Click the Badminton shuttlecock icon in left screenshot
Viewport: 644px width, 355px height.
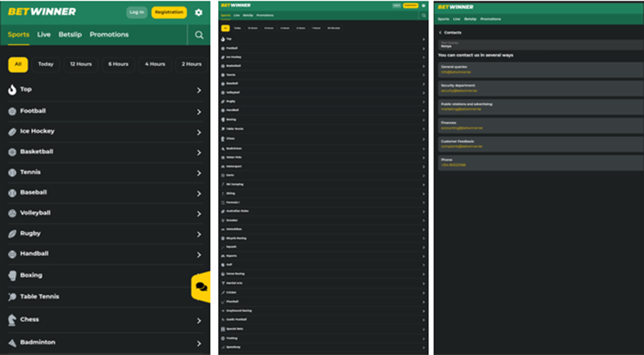tap(13, 342)
